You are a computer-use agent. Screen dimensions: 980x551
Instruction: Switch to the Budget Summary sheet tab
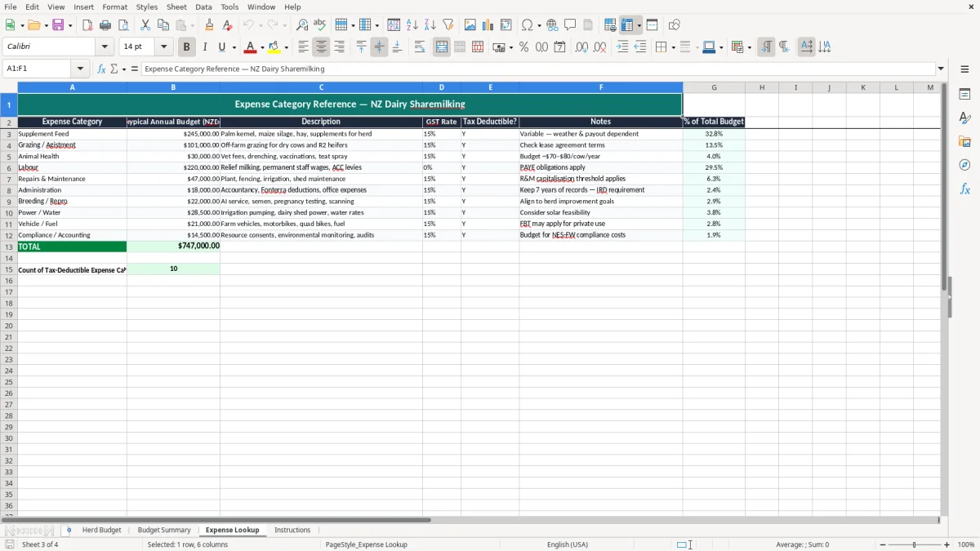(x=164, y=531)
